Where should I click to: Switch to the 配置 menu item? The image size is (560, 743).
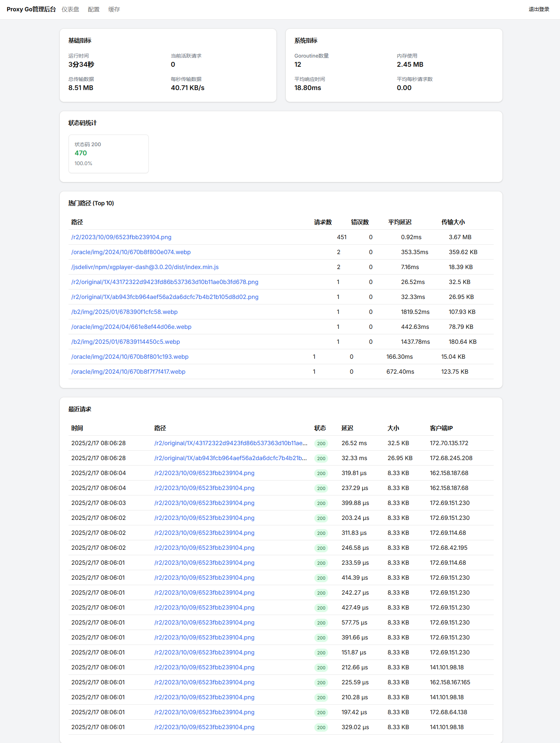point(93,9)
